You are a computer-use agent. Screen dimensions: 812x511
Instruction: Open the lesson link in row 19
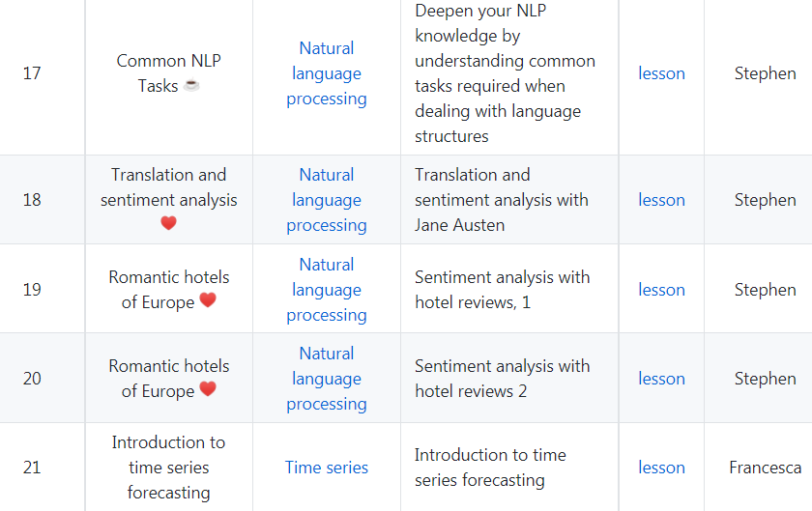661,290
